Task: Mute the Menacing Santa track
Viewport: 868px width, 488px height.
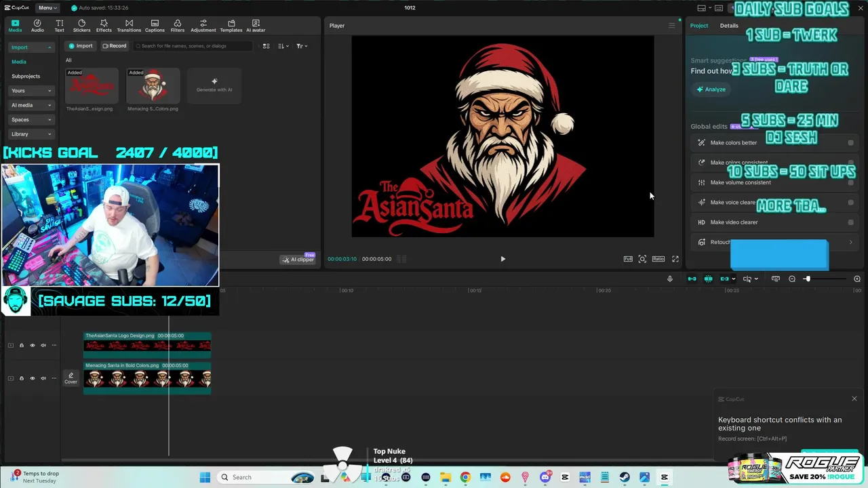Action: [43, 378]
